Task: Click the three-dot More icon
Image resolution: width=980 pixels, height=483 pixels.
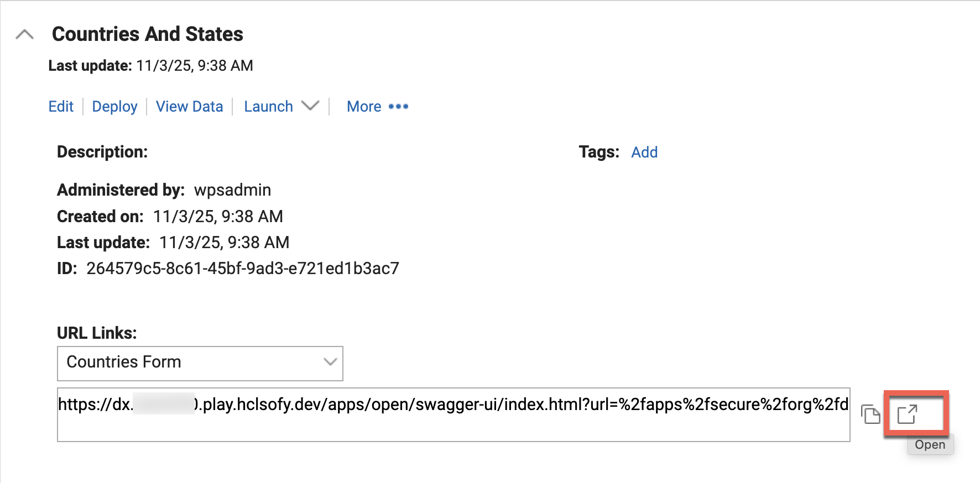Action: (398, 107)
